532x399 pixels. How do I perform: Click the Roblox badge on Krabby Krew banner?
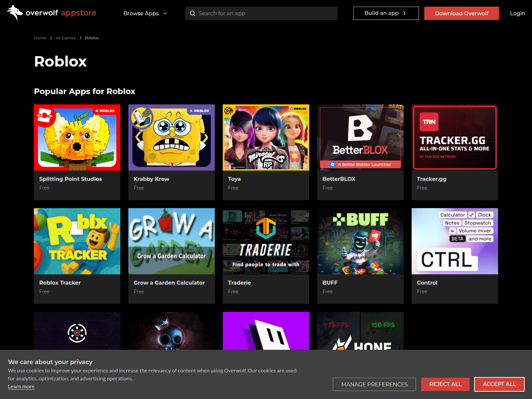(199, 111)
